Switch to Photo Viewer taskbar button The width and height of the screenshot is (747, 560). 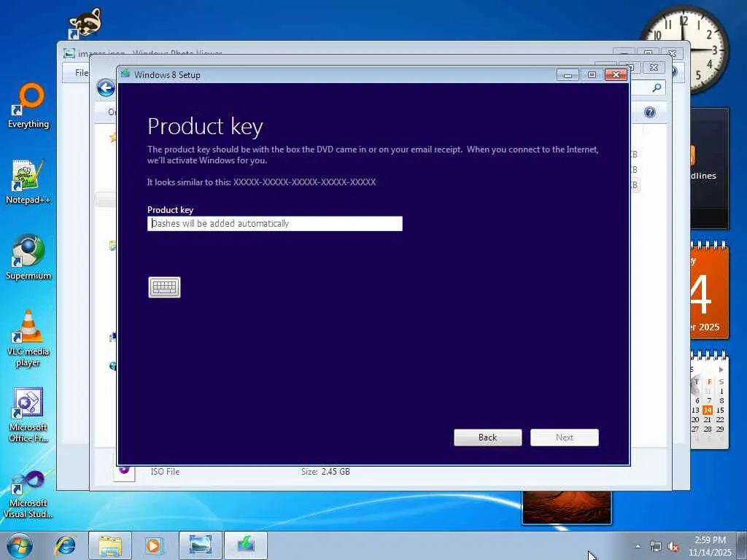[201, 545]
